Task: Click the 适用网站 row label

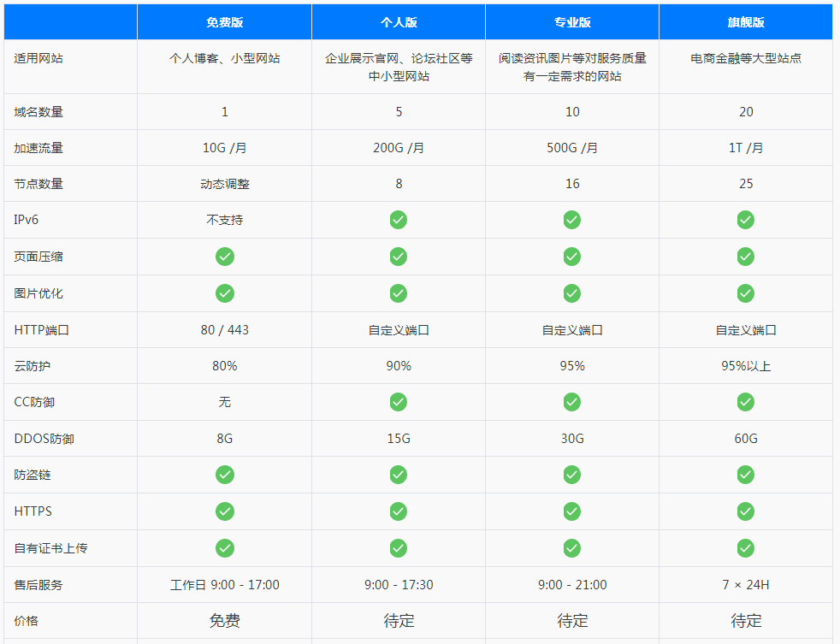Action: click(x=38, y=58)
